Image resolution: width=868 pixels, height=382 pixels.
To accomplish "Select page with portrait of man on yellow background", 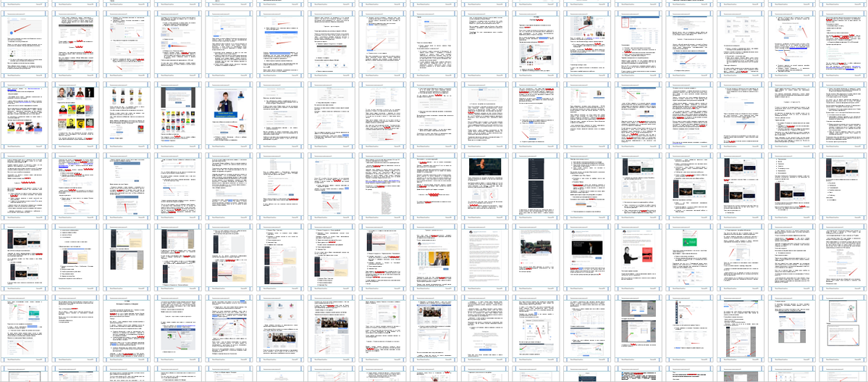I will [x=435, y=257].
